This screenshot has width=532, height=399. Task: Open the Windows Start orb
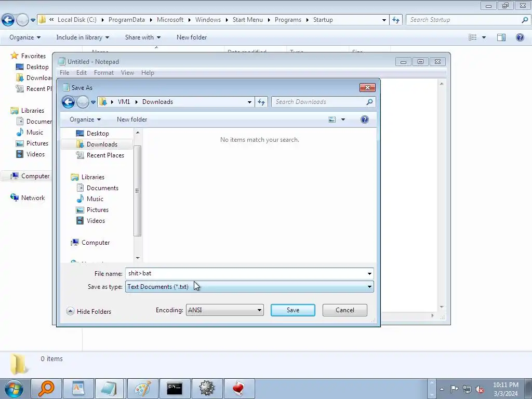(14, 389)
